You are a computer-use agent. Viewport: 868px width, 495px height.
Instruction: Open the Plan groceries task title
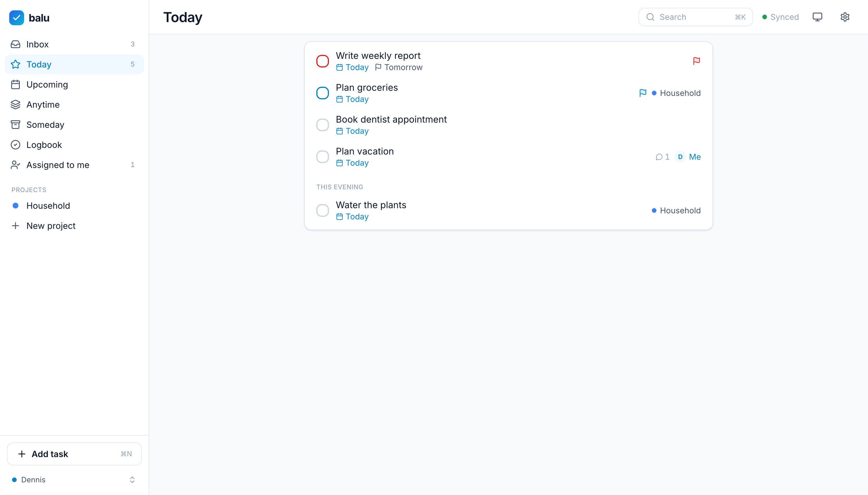point(367,87)
